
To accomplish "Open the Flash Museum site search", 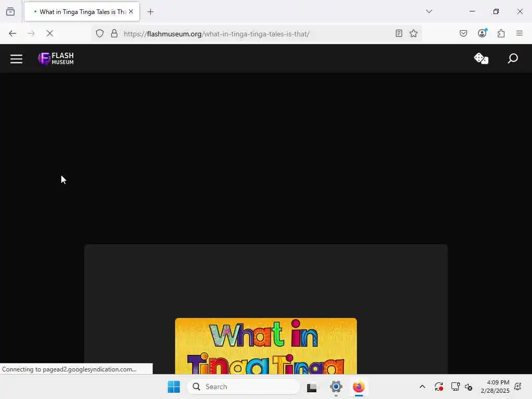I will pos(513,58).
